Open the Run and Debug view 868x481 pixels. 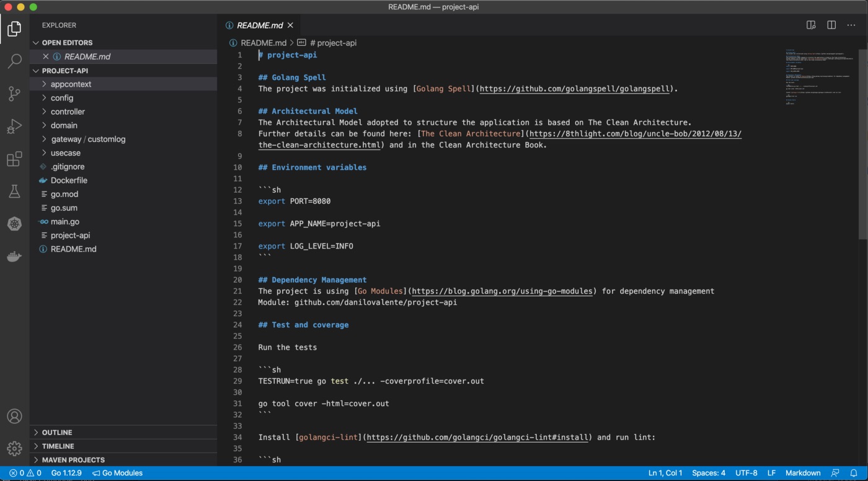(x=14, y=126)
